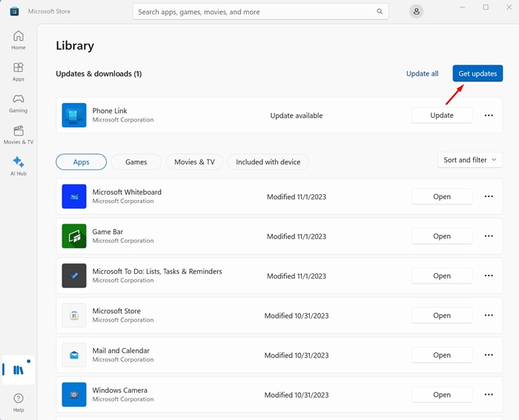Update the Phone Link app
Viewport: 519px width, 420px height.
[x=442, y=116]
